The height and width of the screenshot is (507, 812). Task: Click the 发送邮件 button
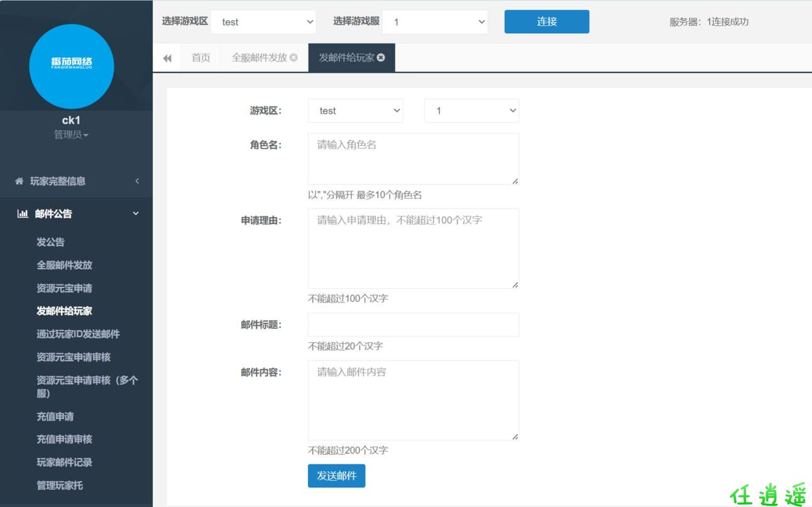(x=336, y=476)
